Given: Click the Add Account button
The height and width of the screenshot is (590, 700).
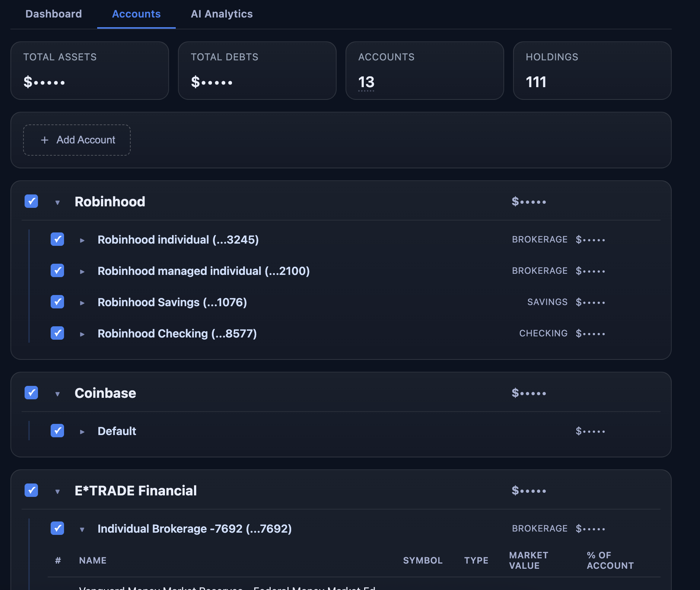Looking at the screenshot, I should (x=77, y=140).
